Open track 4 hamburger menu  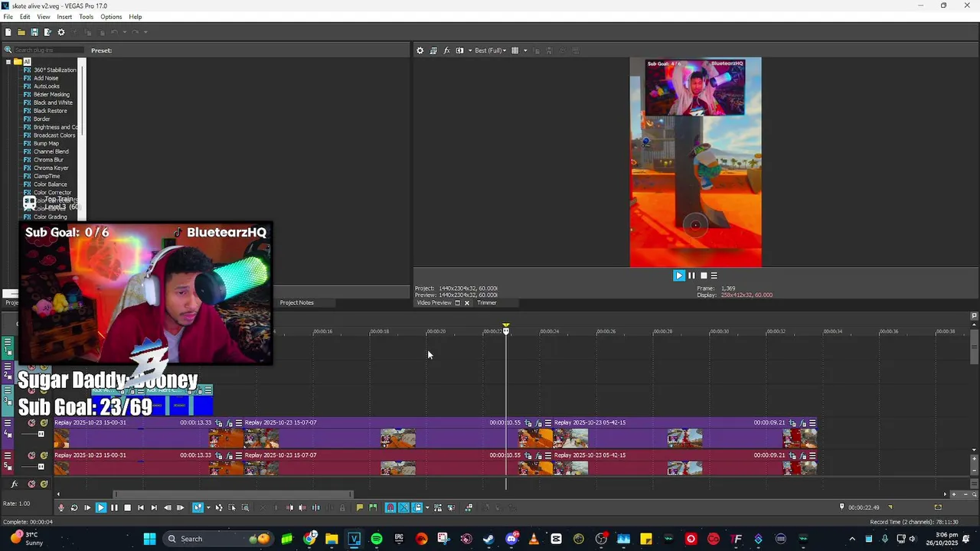[8, 422]
